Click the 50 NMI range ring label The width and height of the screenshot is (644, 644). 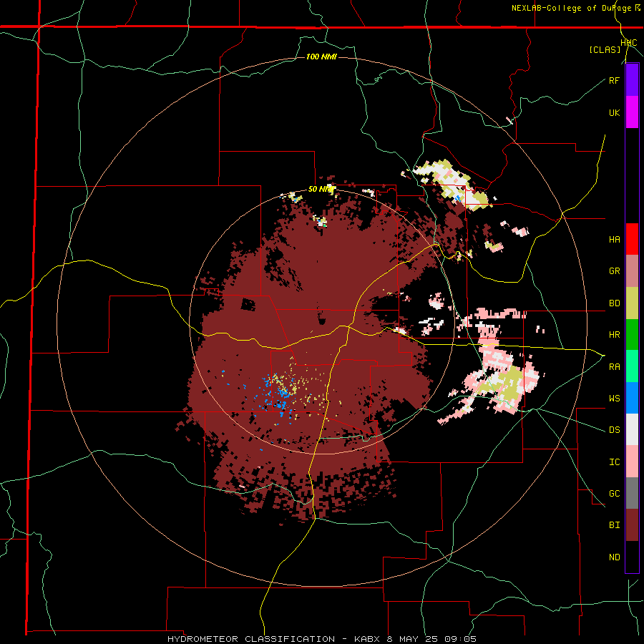321,190
